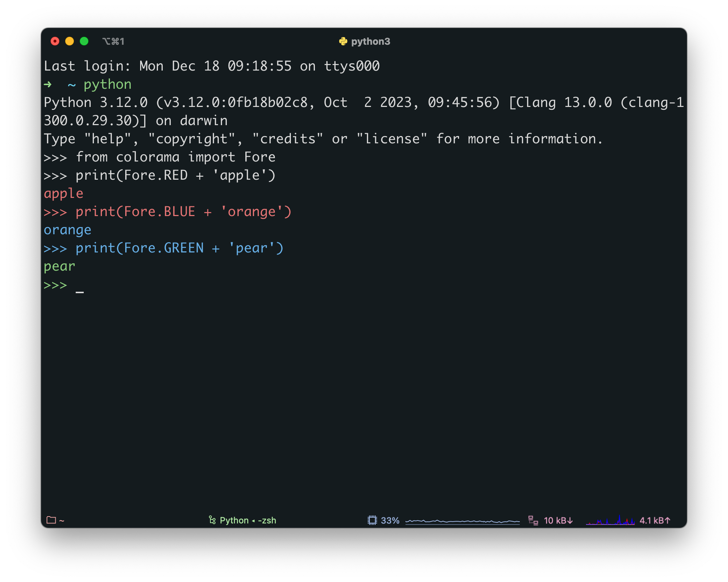Click the green zoom window button
Image resolution: width=728 pixels, height=582 pixels.
84,41
